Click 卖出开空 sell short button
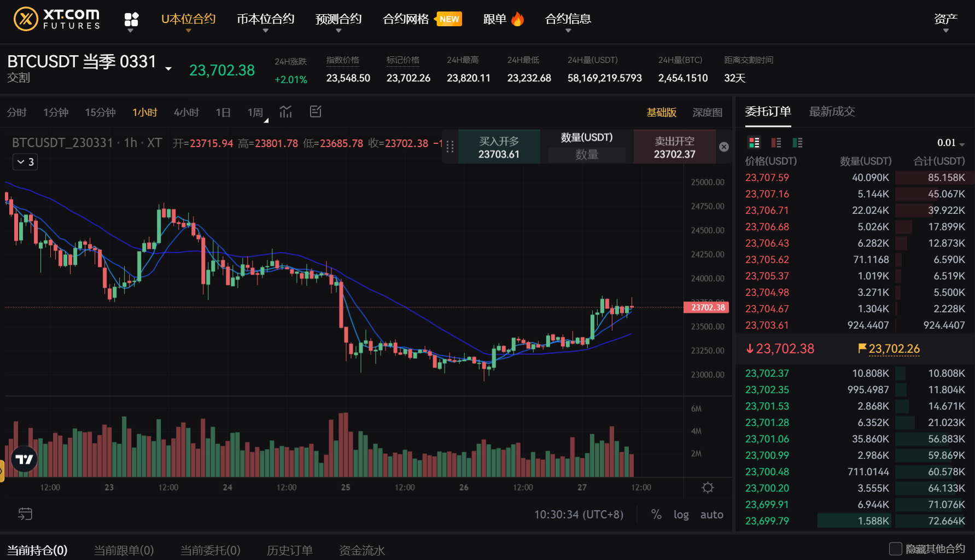Screen dimensions: 975x560 click(674, 147)
